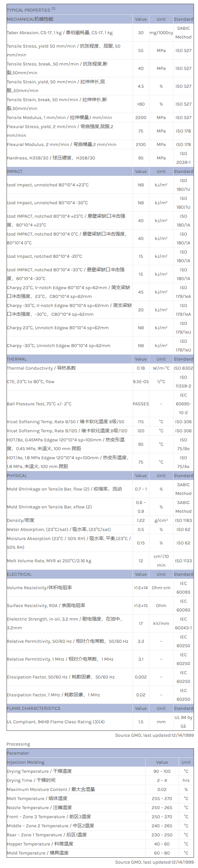Click the ELECTRICAL section header

19,574
